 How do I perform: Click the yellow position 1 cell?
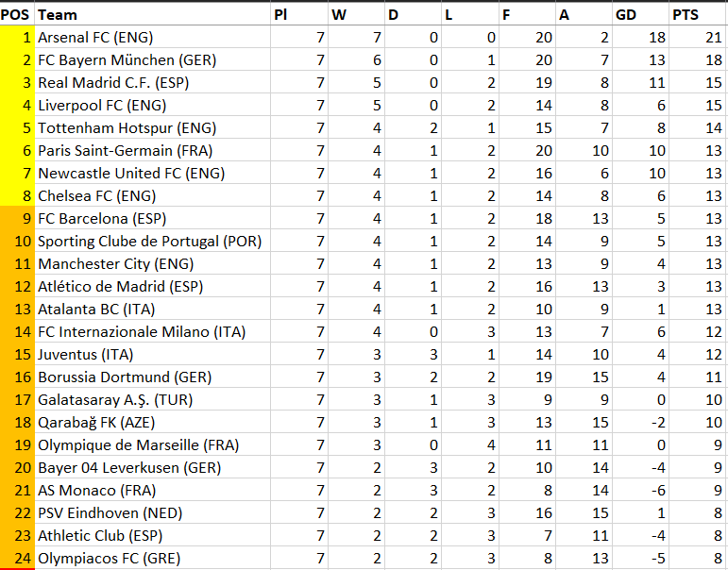pos(17,37)
